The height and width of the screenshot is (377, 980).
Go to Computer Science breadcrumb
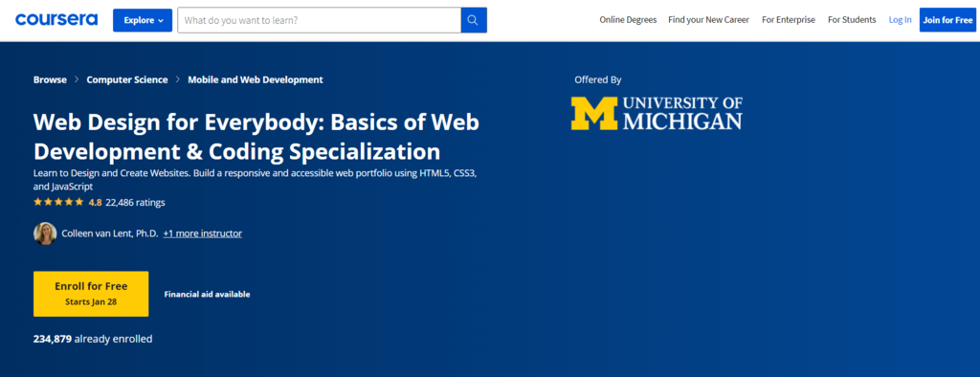click(127, 79)
